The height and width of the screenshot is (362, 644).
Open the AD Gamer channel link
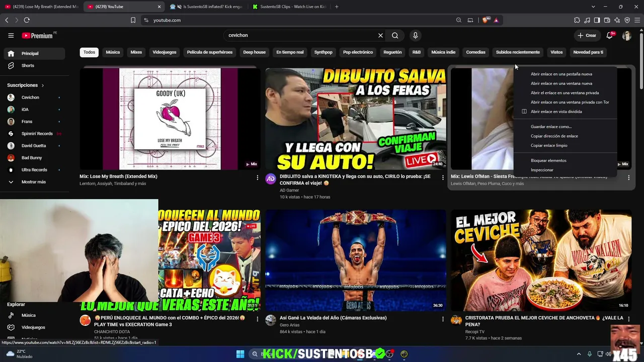pyautogui.click(x=289, y=191)
